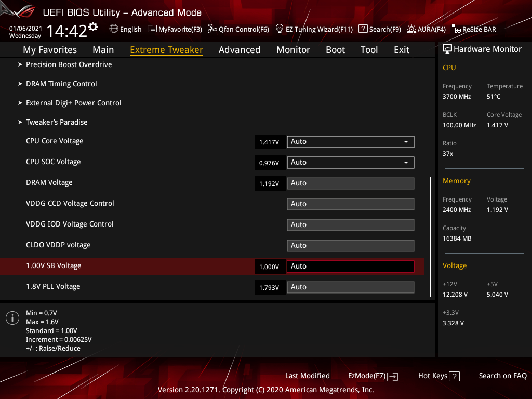
Task: Click VDDG CCD Voltage Control field
Action: tap(351, 204)
